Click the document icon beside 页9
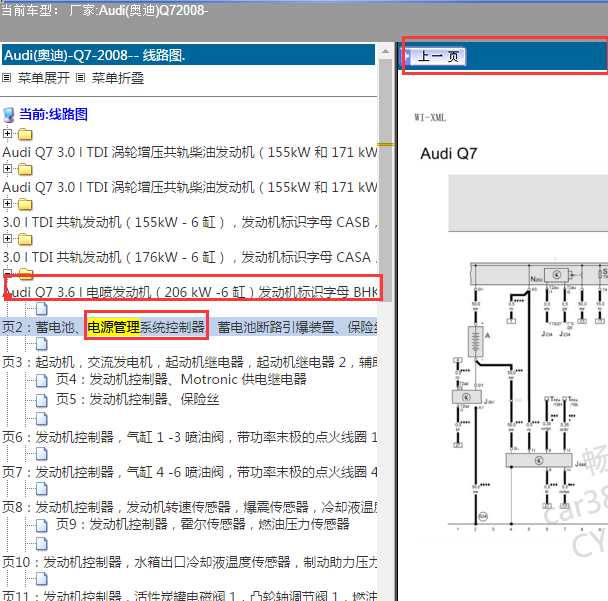608x601 pixels. pyautogui.click(x=42, y=526)
